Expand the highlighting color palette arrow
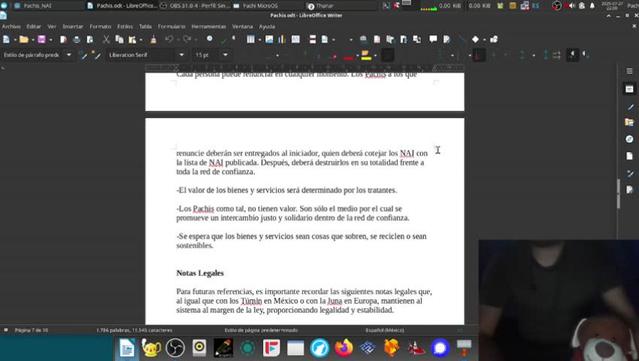Viewport: 639px width, 361px height. pyautogui.click(x=375, y=55)
